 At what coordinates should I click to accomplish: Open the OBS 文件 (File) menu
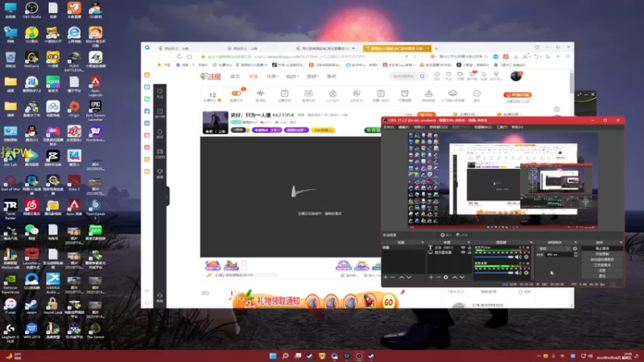point(389,127)
